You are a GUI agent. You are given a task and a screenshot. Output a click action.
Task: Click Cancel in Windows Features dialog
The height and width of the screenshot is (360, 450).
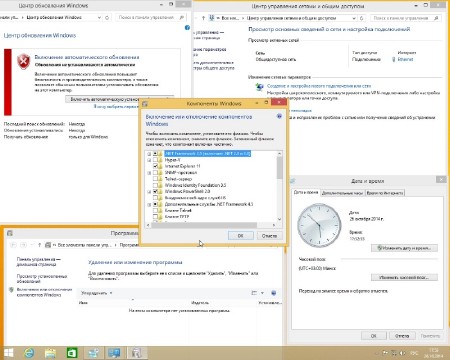coord(269,236)
